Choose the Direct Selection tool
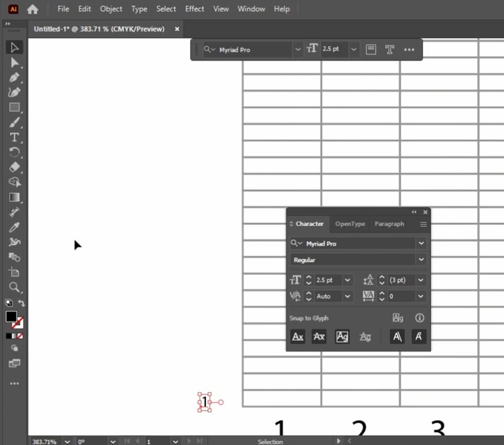Image resolution: width=504 pixels, height=445 pixels. click(x=14, y=62)
